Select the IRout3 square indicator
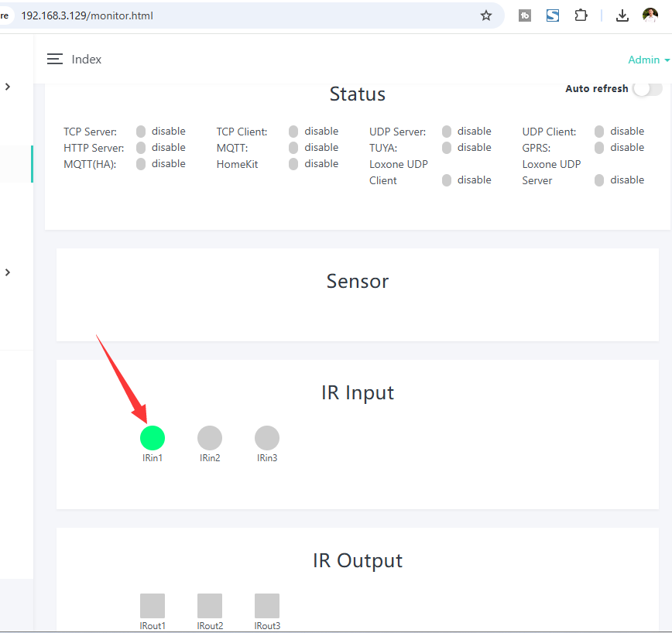 point(267,606)
